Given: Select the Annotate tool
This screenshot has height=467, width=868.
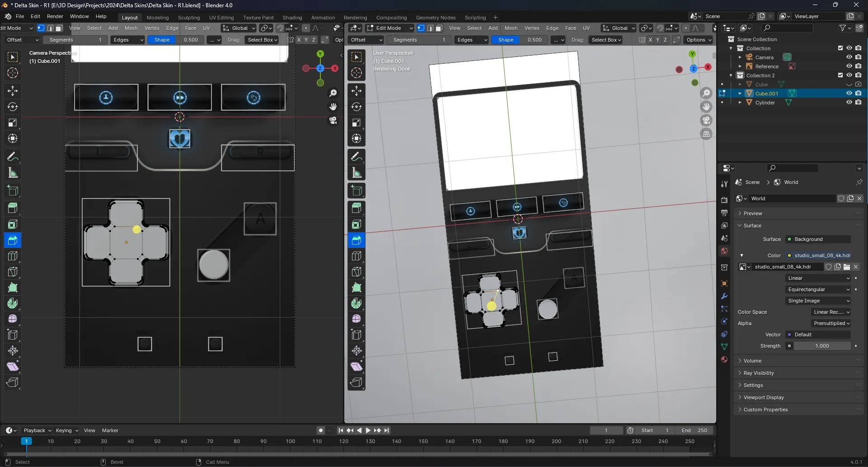Looking at the screenshot, I should (x=12, y=156).
